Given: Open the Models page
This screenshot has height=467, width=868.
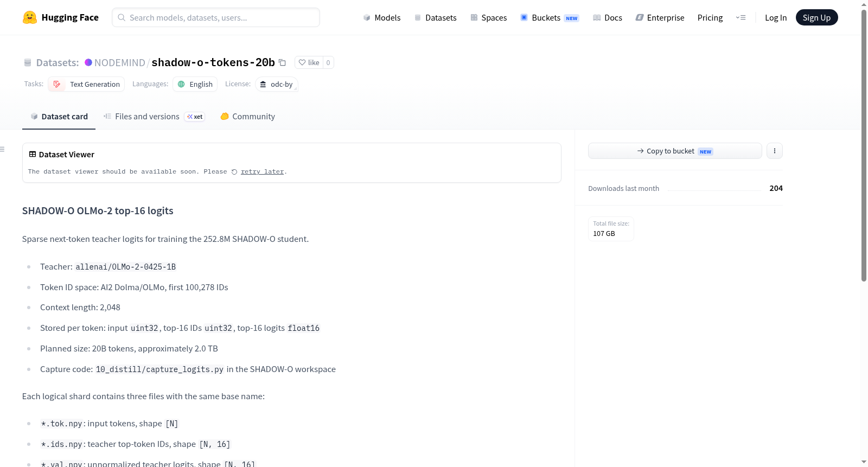Looking at the screenshot, I should (x=382, y=17).
